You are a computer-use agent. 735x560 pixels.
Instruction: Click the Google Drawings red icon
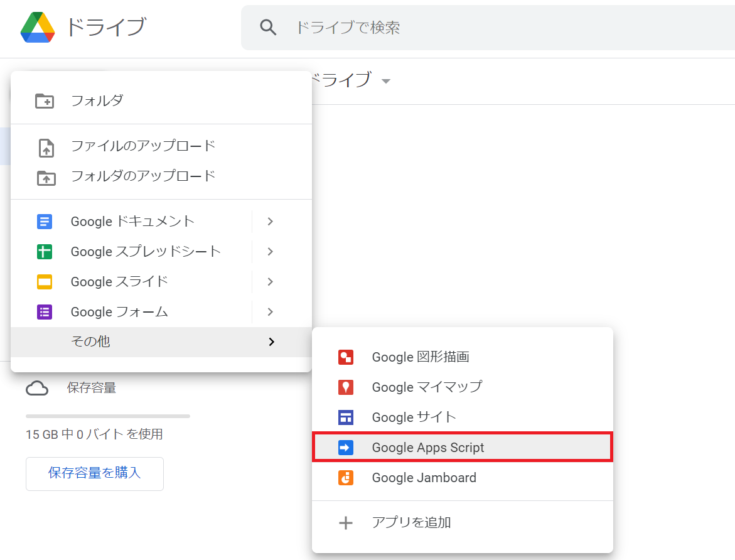click(346, 357)
